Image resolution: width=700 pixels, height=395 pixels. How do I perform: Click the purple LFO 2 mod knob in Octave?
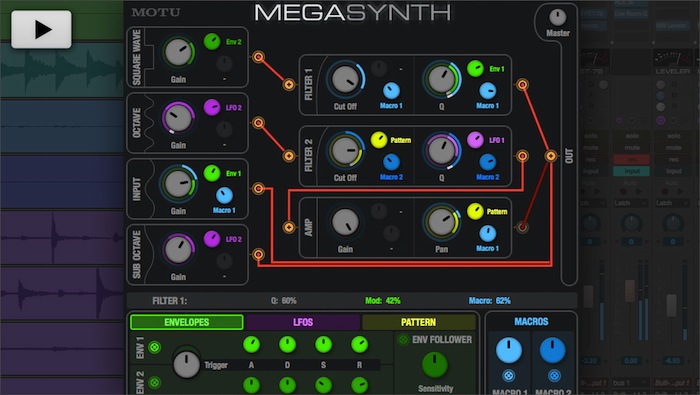[212, 108]
